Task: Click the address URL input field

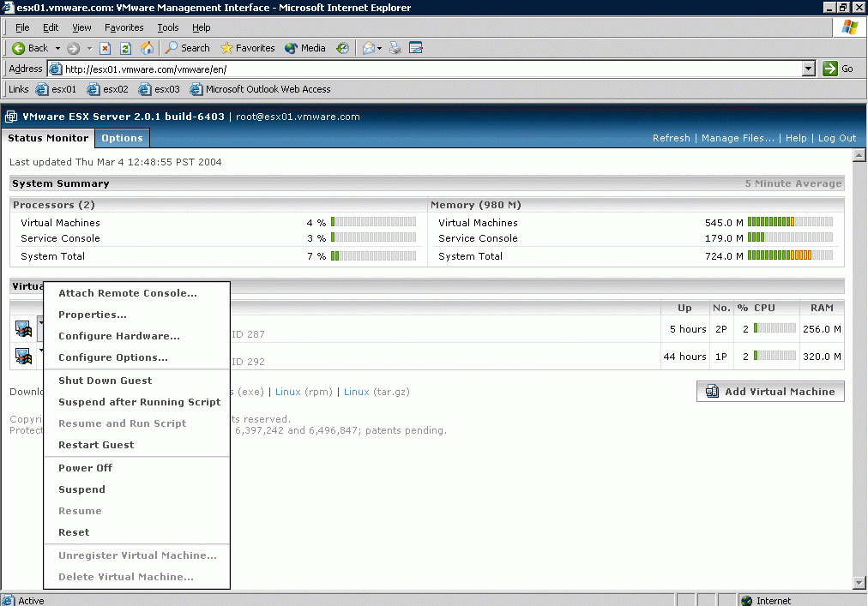Action: click(x=429, y=69)
